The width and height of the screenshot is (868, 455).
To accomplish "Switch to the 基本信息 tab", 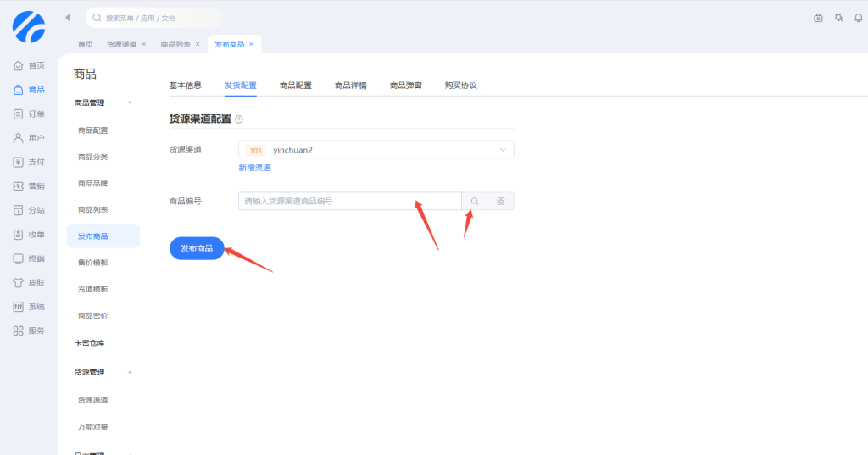I will click(186, 86).
